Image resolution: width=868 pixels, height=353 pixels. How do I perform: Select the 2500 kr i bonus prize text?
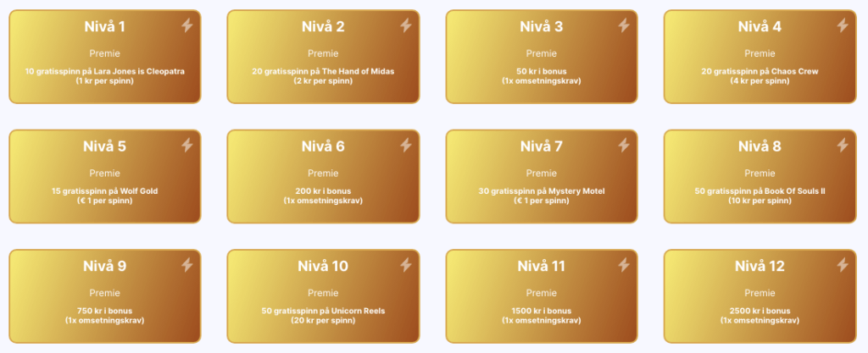[759, 311]
